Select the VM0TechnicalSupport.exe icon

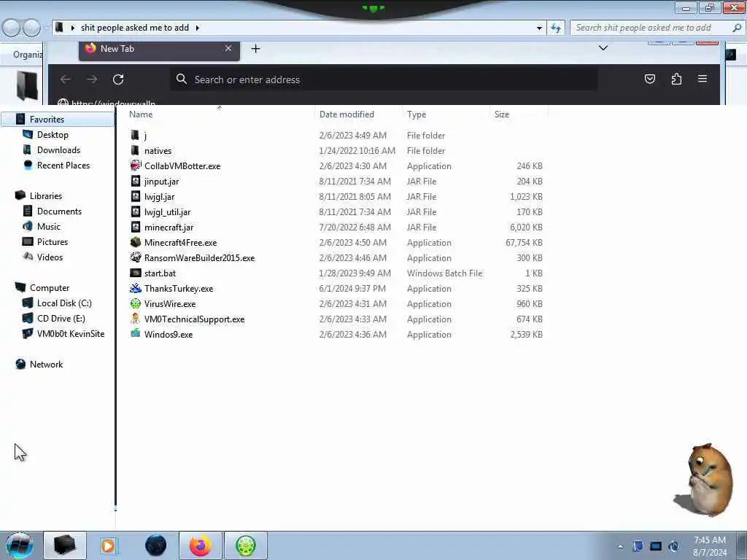pos(136,319)
